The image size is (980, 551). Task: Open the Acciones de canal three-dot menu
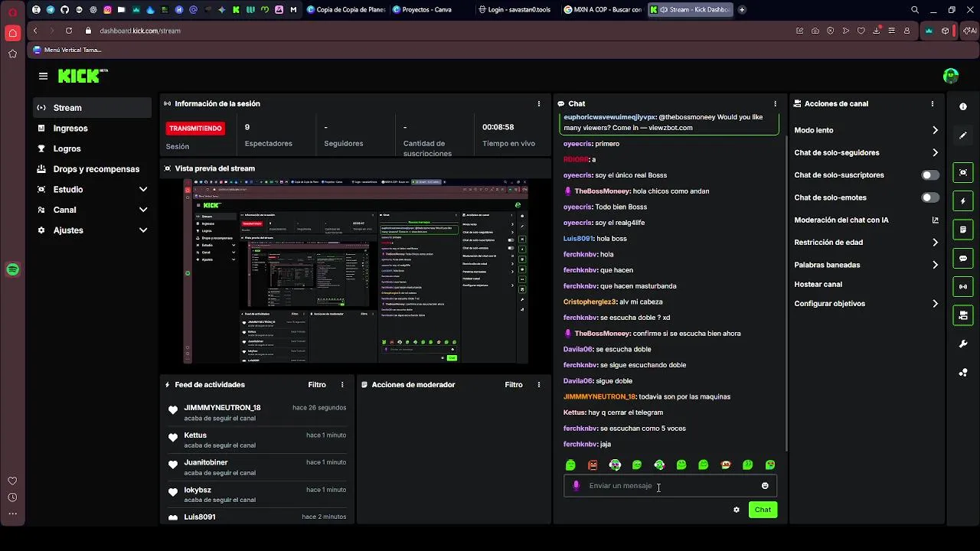pyautogui.click(x=933, y=103)
